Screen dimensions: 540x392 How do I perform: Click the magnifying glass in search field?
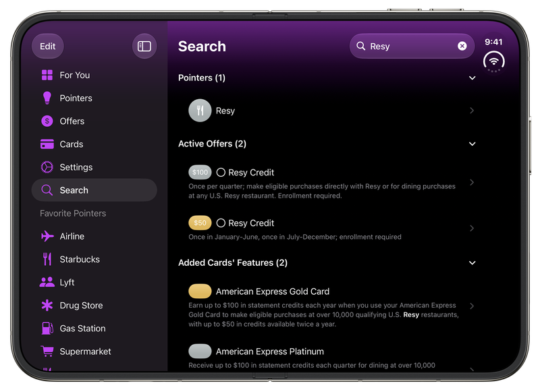[360, 46]
